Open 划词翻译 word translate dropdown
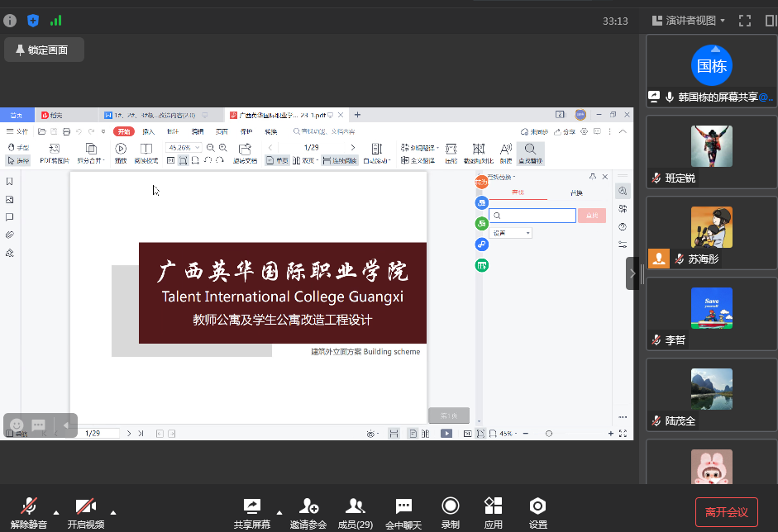778x532 pixels. coord(420,147)
